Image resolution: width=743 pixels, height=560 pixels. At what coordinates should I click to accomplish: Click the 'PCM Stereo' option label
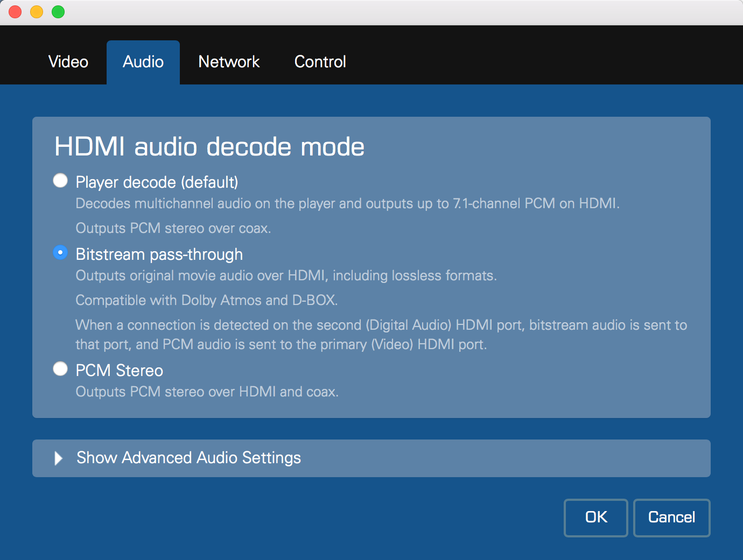[x=120, y=371]
